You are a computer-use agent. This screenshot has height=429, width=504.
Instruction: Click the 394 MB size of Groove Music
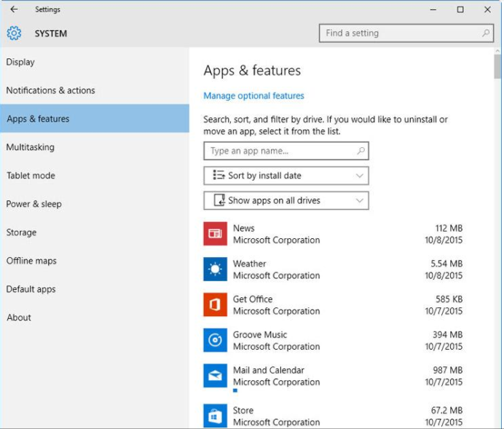[447, 334]
